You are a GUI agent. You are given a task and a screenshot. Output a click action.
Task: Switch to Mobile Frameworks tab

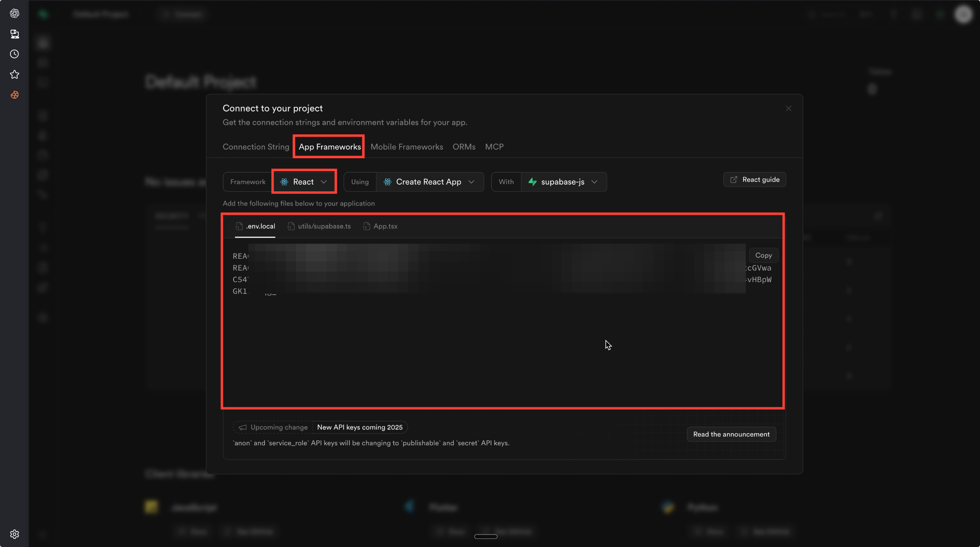click(406, 147)
